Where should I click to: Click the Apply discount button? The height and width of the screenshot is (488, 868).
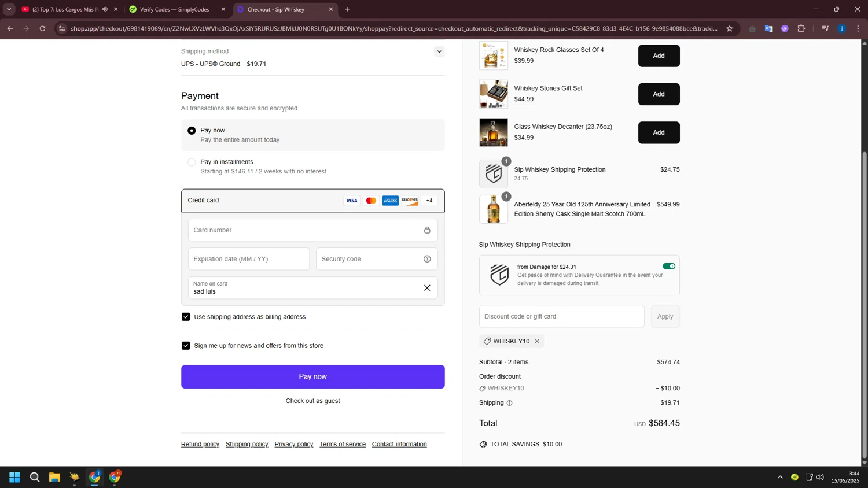pos(665,316)
